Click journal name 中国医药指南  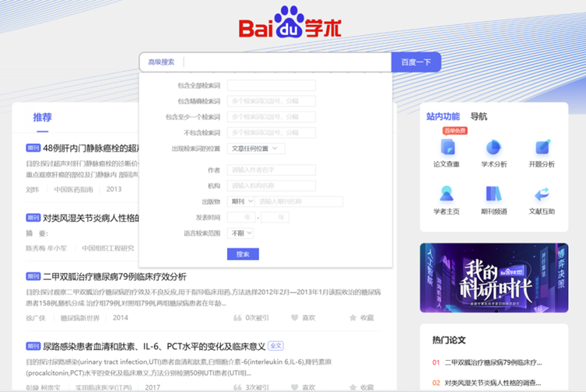tap(74, 190)
